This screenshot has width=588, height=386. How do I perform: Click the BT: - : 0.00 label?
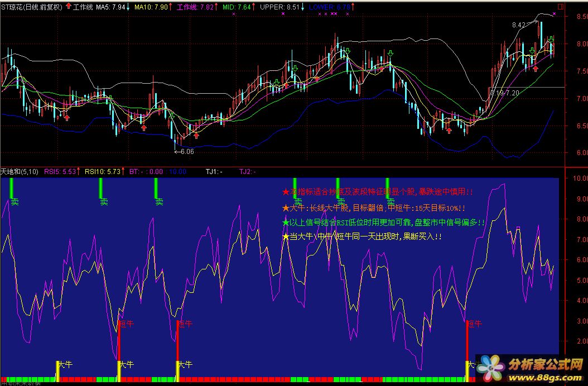click(x=146, y=172)
